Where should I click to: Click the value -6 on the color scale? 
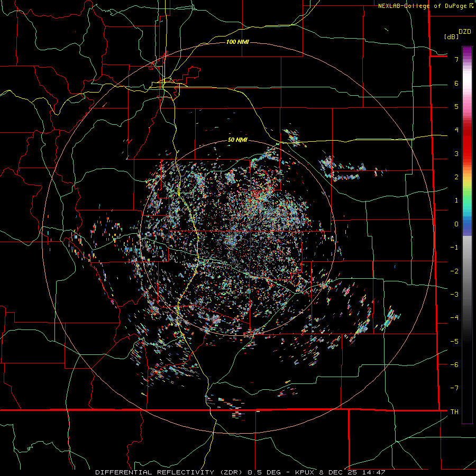pos(454,365)
